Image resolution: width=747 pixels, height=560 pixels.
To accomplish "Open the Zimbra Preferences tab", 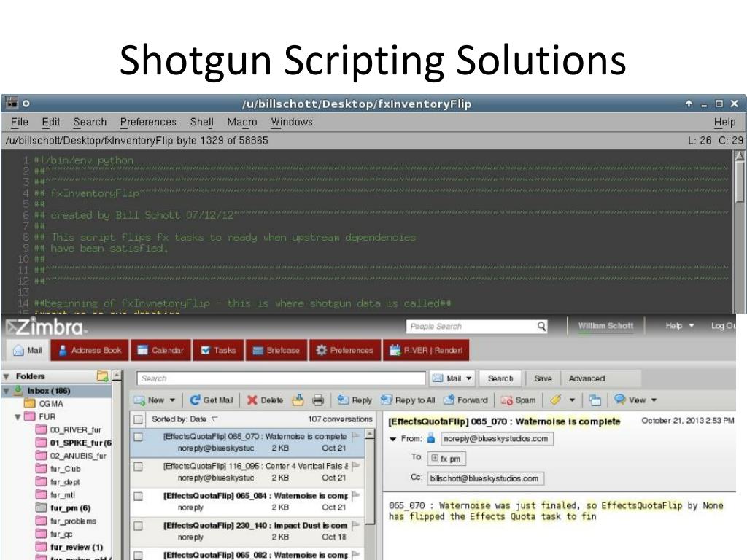I will tap(345, 351).
